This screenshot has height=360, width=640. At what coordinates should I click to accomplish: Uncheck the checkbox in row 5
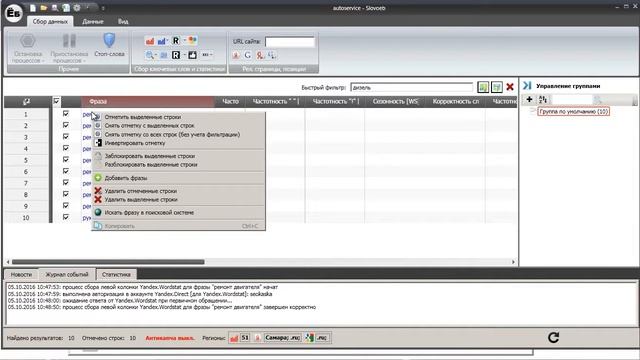point(66,159)
